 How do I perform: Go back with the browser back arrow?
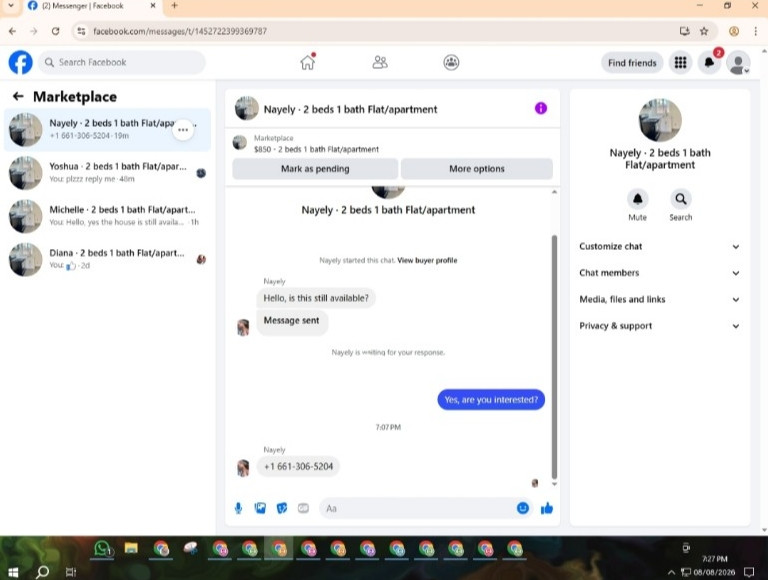click(x=12, y=31)
